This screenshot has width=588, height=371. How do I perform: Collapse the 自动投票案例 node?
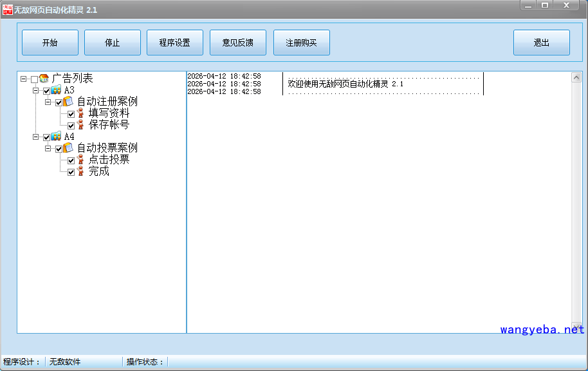pos(48,149)
